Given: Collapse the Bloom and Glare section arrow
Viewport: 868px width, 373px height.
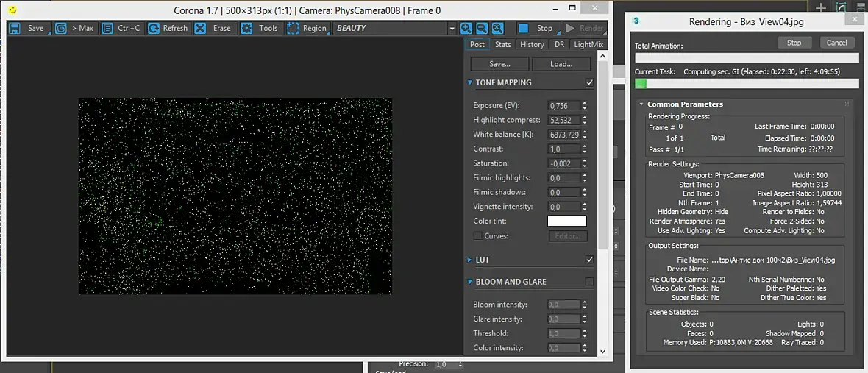Looking at the screenshot, I should click(470, 282).
